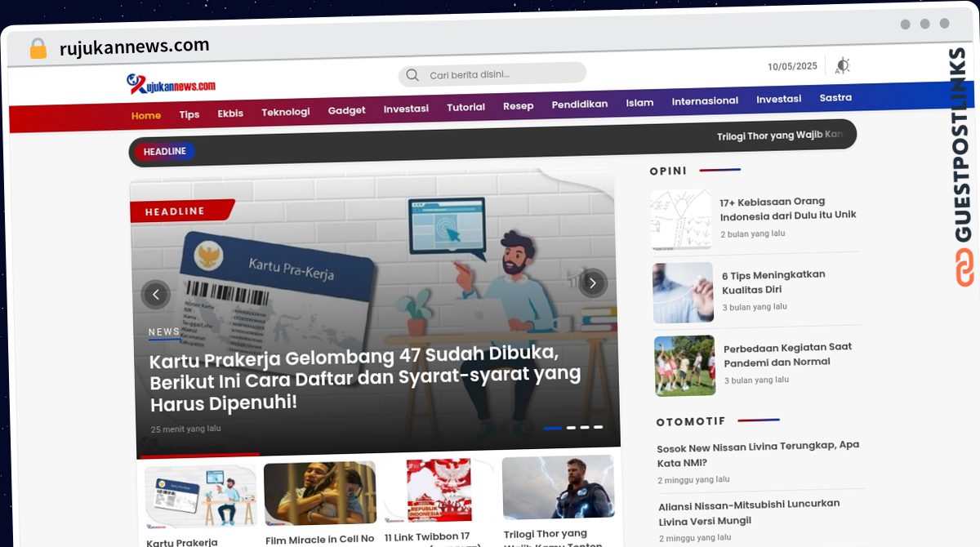This screenshot has width=980, height=547.
Task: Click the Rujukannews.com logo
Action: (171, 83)
